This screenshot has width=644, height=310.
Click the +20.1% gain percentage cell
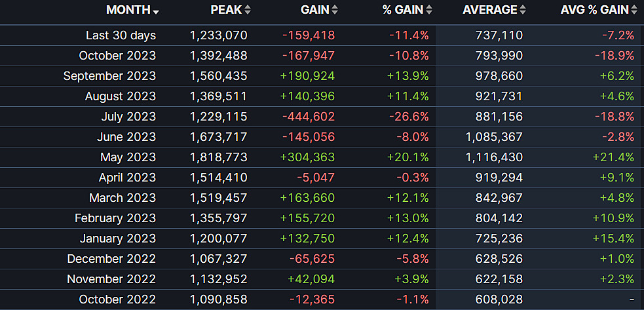[x=407, y=157]
